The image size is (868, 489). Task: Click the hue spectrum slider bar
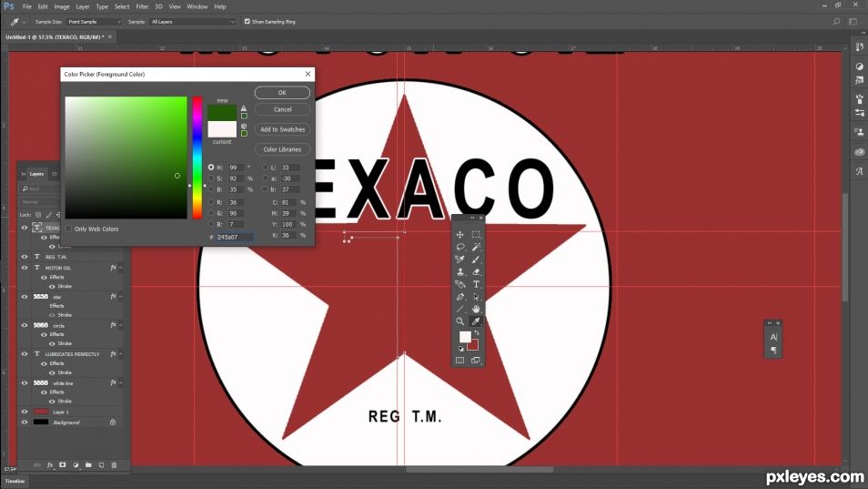tap(197, 158)
